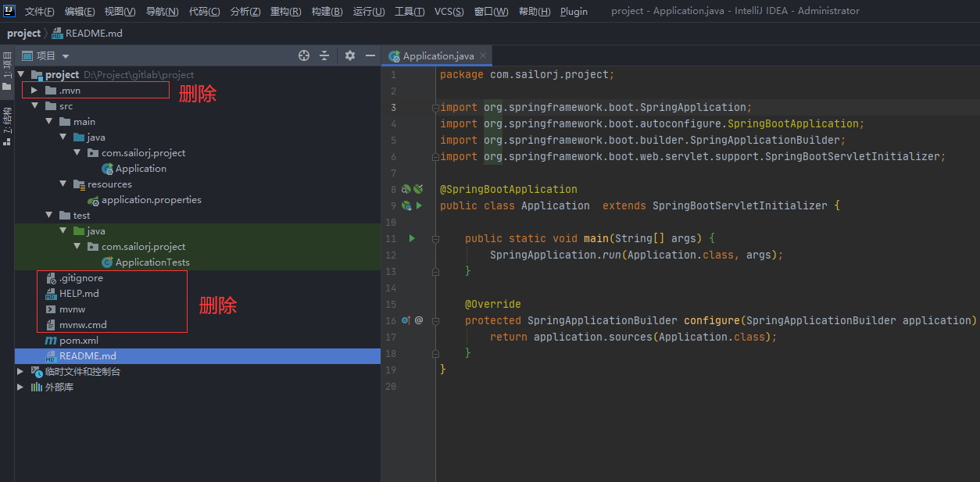This screenshot has height=482, width=980.
Task: Expand the .mvn folder
Action: click(x=34, y=91)
